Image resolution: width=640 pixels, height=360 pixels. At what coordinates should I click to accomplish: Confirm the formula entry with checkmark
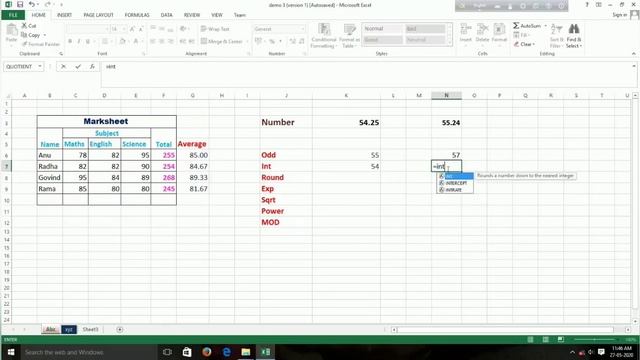78,67
